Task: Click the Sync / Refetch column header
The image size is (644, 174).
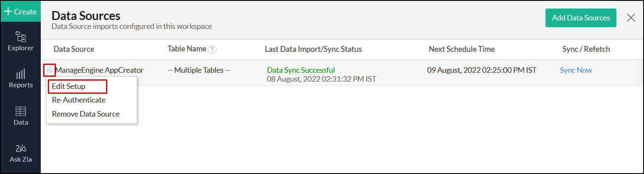Action: pos(586,49)
